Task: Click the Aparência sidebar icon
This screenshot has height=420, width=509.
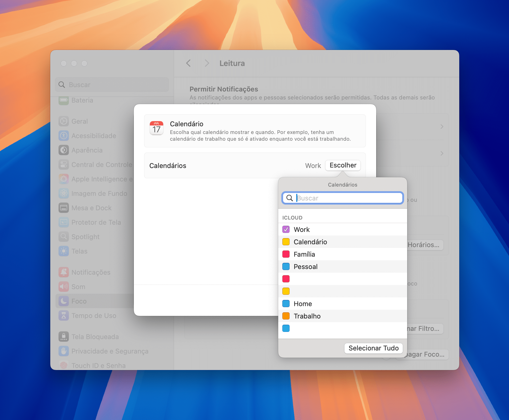Action: pyautogui.click(x=64, y=150)
